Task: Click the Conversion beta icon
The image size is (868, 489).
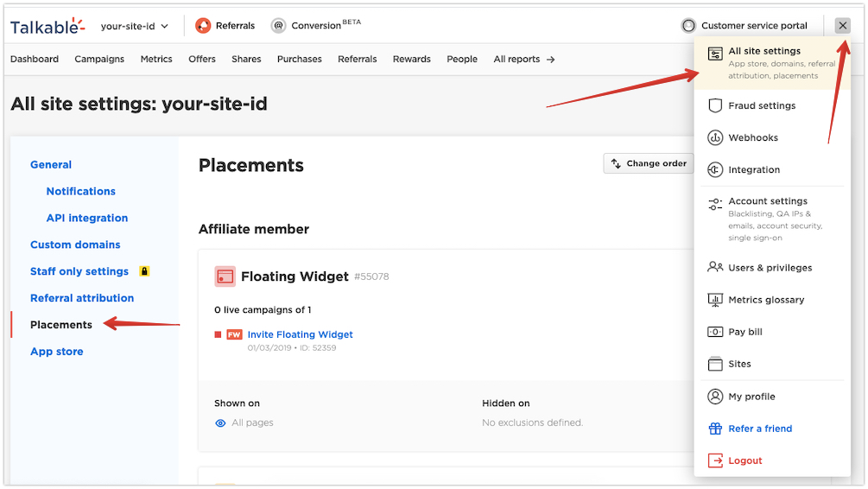Action: click(x=278, y=25)
